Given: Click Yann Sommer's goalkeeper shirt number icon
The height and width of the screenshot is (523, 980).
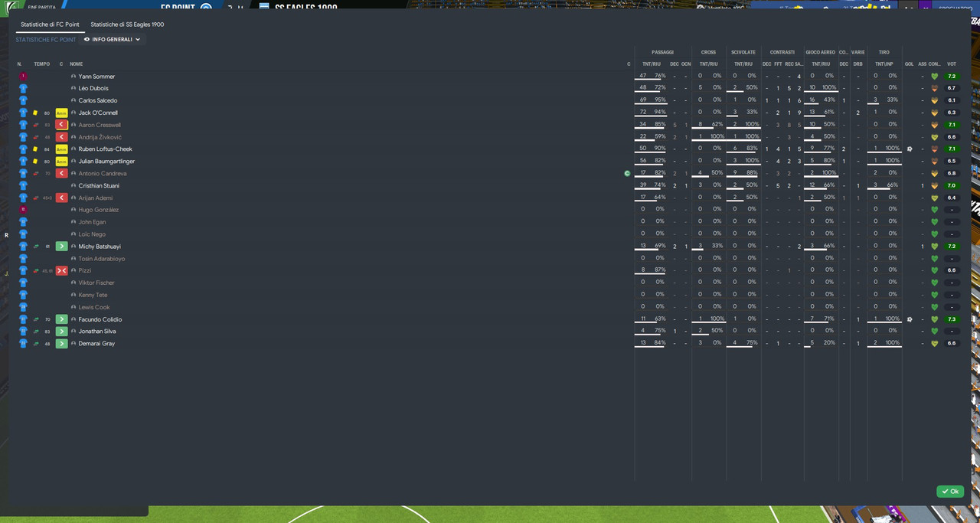Looking at the screenshot, I should pos(23,77).
